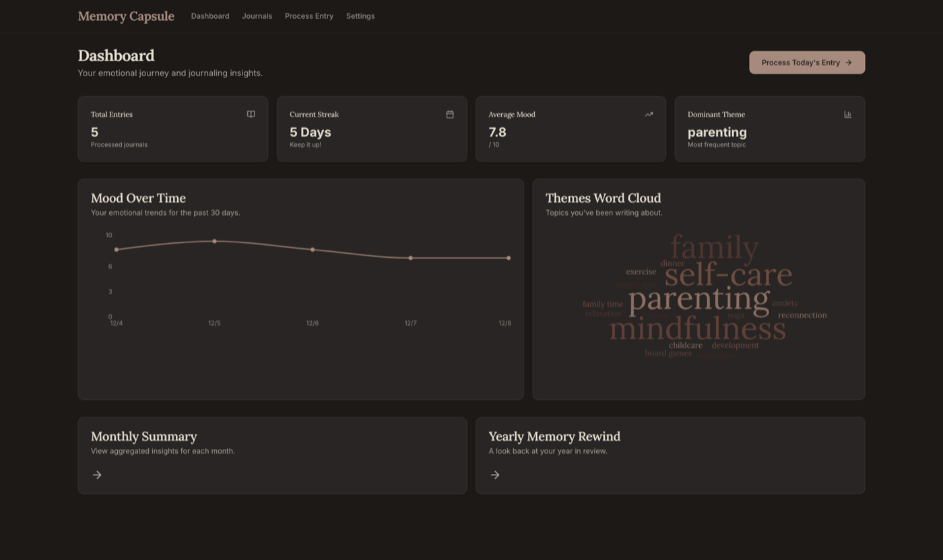The height and width of the screenshot is (560, 943).
Task: Click the word 'parenting' in the word cloud
Action: click(x=698, y=300)
